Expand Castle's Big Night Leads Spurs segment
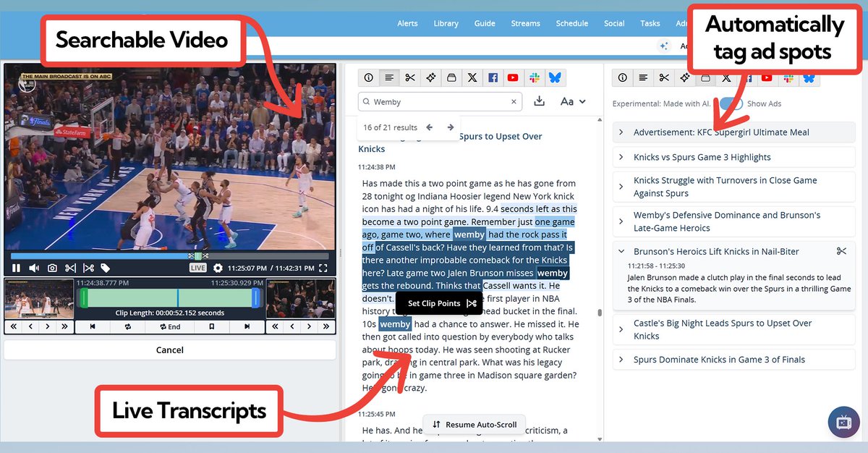The image size is (868, 453). (x=734, y=329)
